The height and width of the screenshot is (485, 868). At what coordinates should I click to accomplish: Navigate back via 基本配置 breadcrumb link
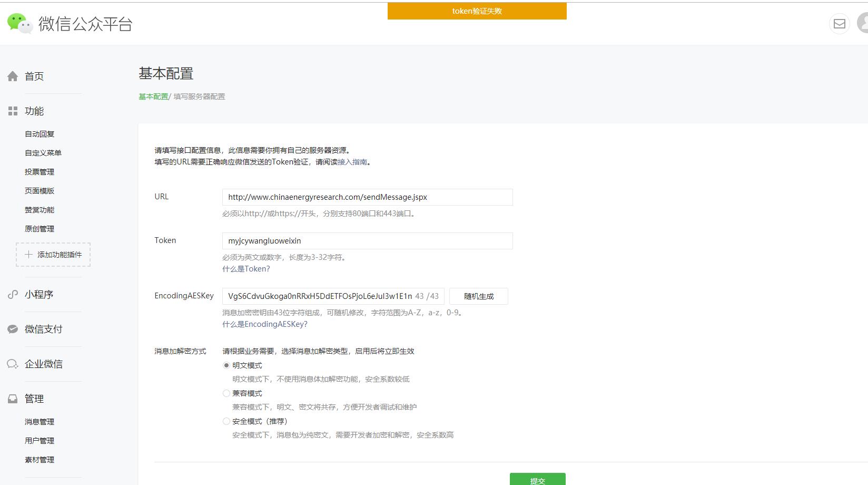pyautogui.click(x=153, y=96)
